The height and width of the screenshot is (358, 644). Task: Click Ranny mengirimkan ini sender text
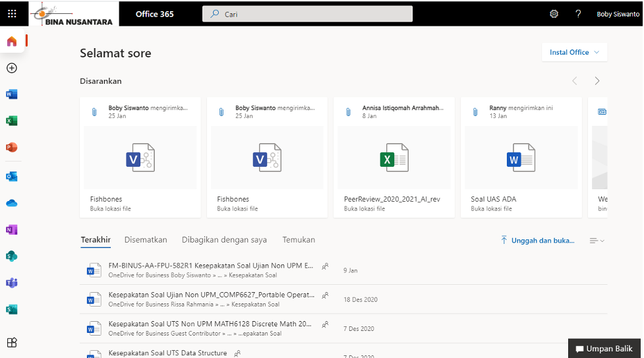click(521, 108)
